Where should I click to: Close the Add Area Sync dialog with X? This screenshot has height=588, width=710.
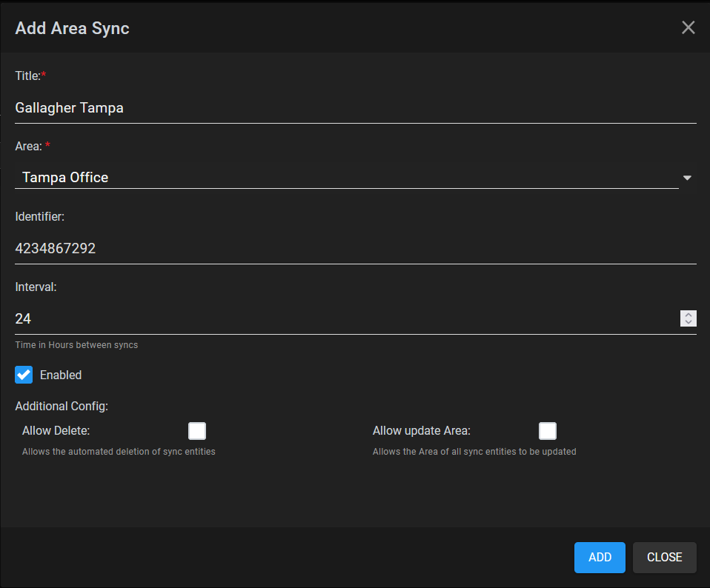tap(688, 27)
